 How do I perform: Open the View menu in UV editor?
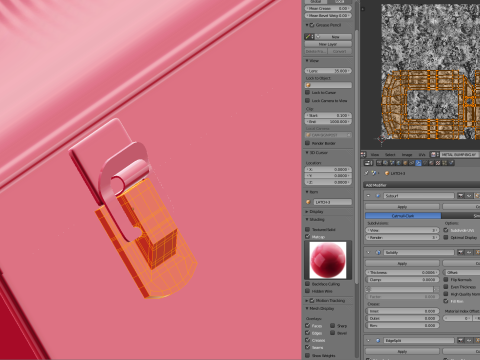coord(375,155)
